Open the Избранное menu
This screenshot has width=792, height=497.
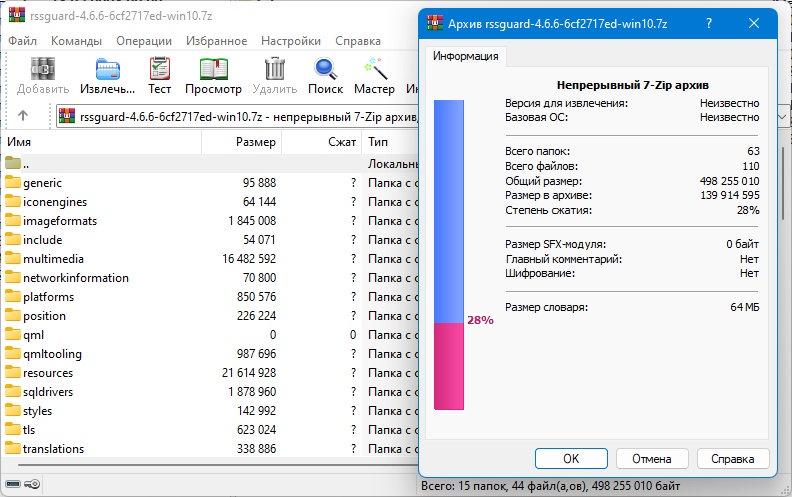(x=216, y=41)
